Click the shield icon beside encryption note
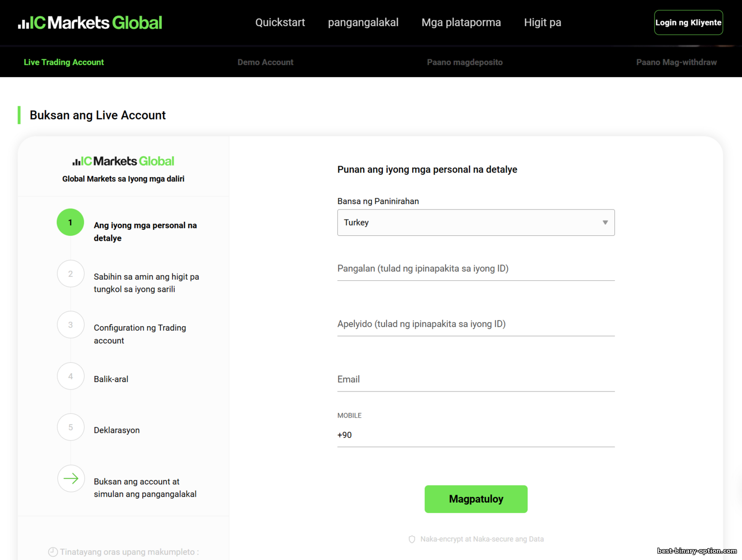Viewport: 742px width, 560px height. tap(412, 539)
